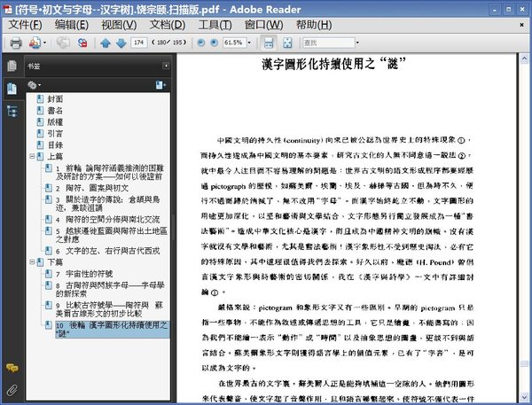Click the page number input field

139,43
